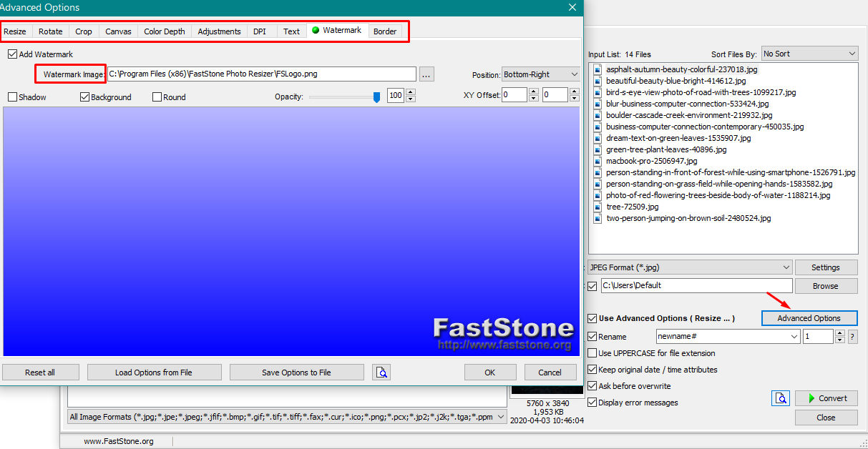The width and height of the screenshot is (868, 449).
Task: Increase the rename start number spinner
Action: (x=840, y=333)
